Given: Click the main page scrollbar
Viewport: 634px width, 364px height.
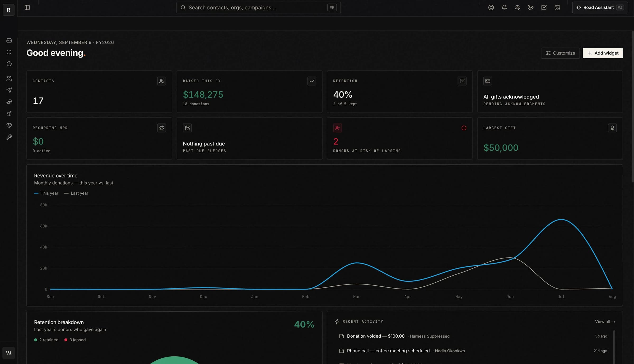Looking at the screenshot, I should tap(632, 107).
